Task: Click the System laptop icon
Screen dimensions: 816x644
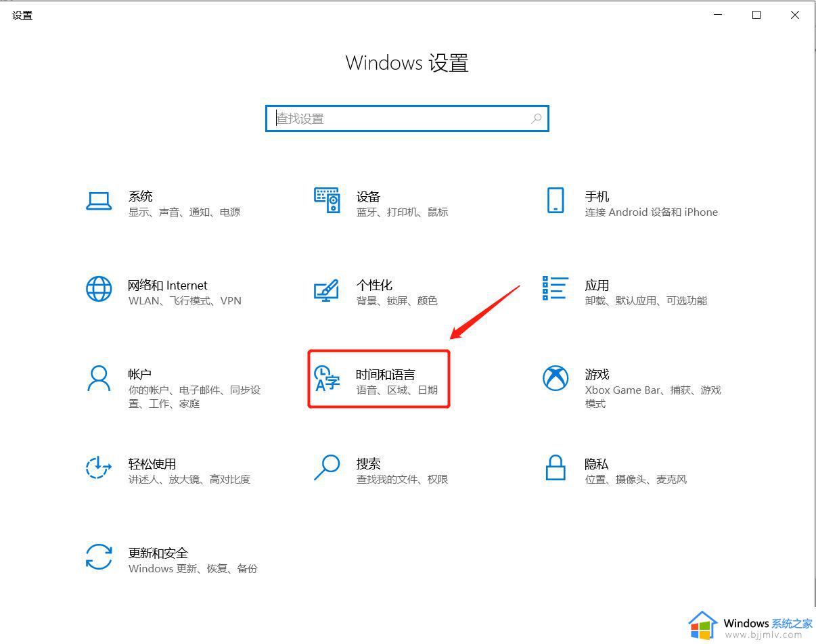Action: tap(99, 201)
